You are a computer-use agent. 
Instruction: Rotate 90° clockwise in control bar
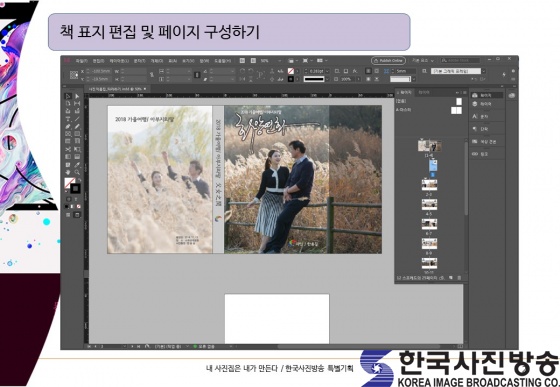pyautogui.click(x=242, y=71)
